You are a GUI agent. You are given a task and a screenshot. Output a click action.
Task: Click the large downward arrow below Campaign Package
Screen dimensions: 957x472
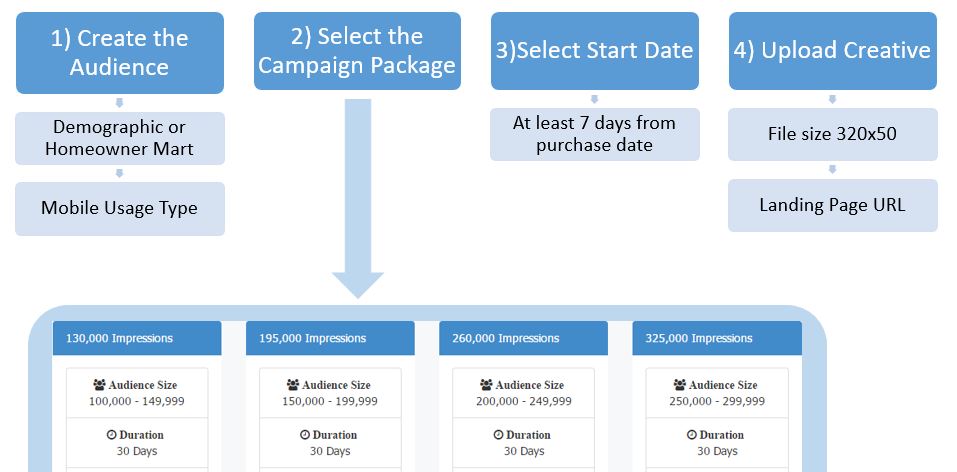click(357, 200)
